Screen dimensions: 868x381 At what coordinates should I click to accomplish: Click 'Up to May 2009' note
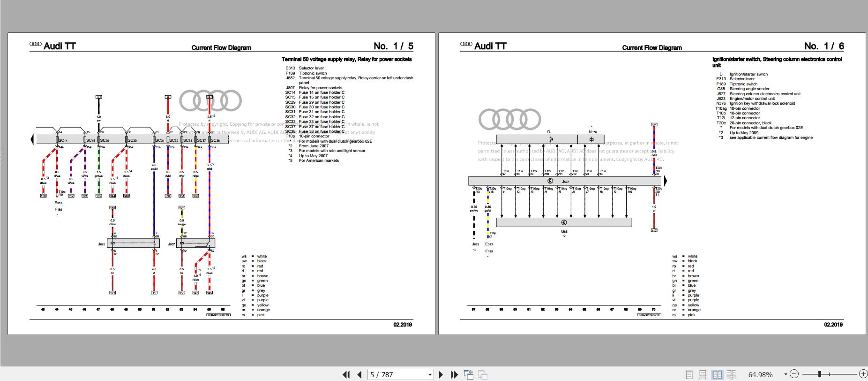(744, 133)
